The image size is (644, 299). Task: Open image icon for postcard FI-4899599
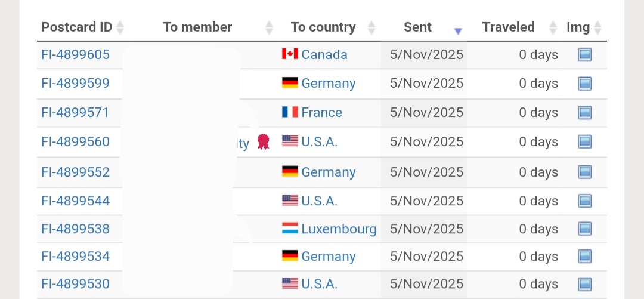[584, 84]
